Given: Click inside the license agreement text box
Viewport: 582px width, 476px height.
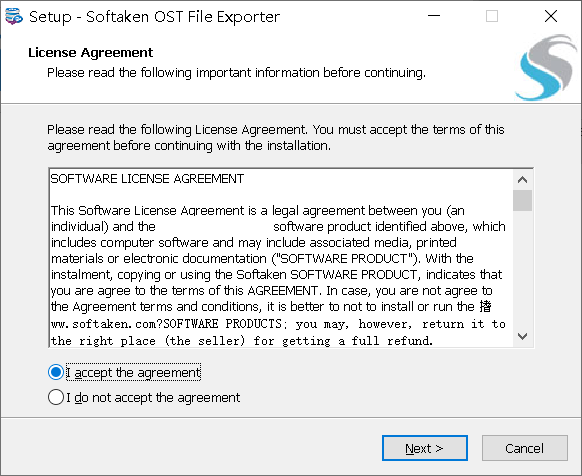Looking at the screenshot, I should point(281,258).
